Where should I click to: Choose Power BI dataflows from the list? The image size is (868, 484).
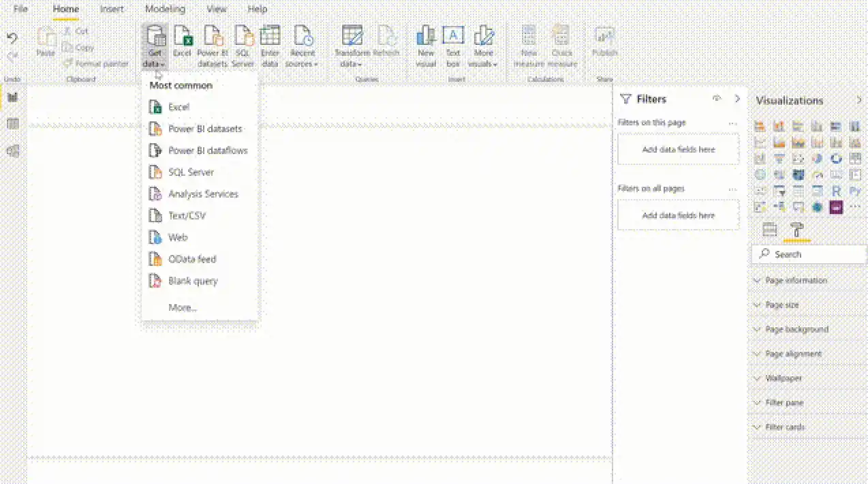pyautogui.click(x=200, y=151)
